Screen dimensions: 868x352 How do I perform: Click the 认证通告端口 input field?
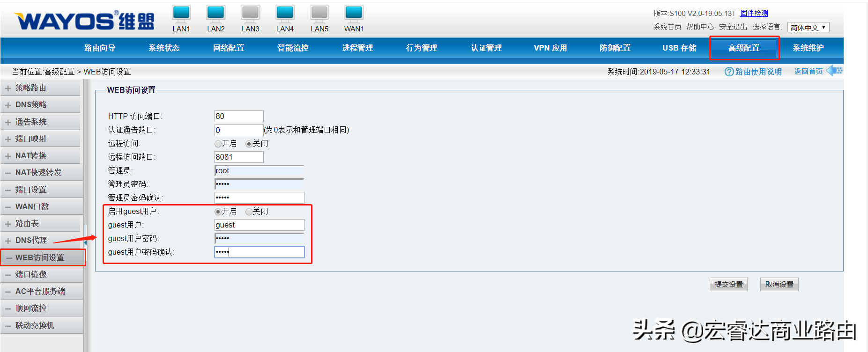pos(239,130)
